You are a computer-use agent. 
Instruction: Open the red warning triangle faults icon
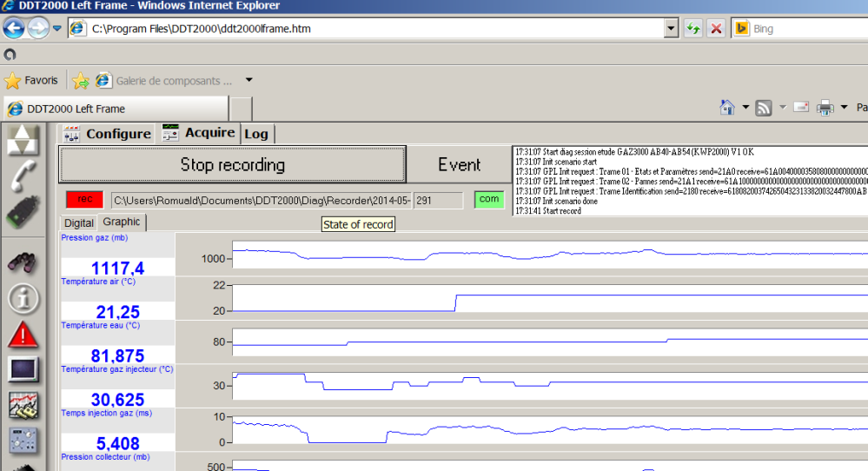(x=23, y=334)
